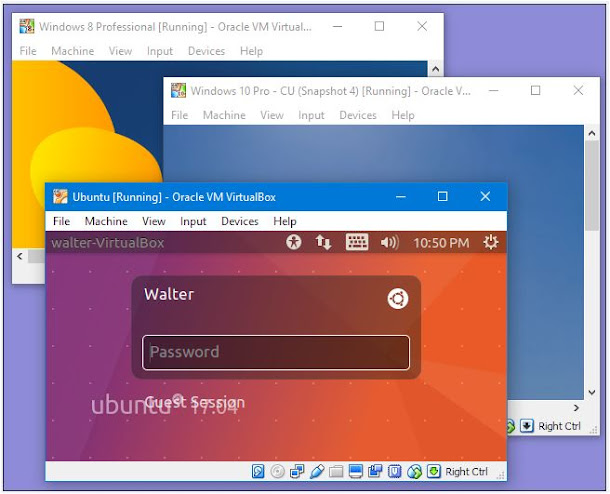
Task: Click the VirtualBox icon in Ubuntu title bar
Action: click(x=60, y=197)
